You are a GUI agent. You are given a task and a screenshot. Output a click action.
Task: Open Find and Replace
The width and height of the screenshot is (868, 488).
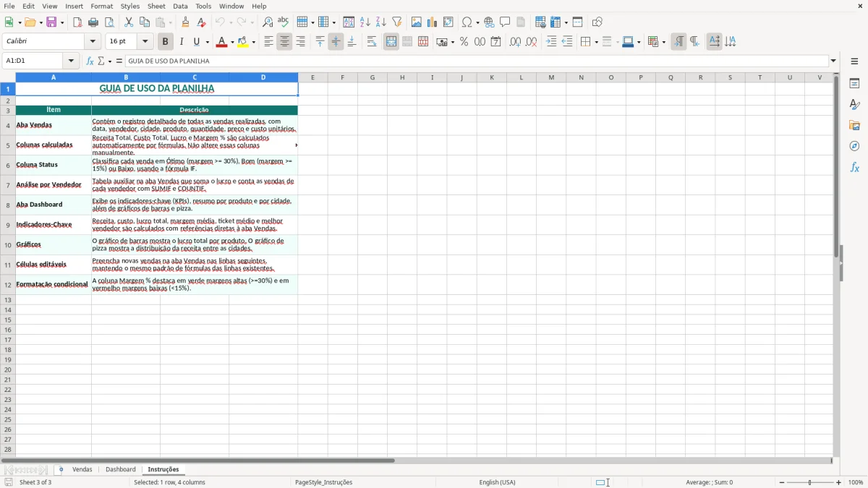tap(268, 22)
